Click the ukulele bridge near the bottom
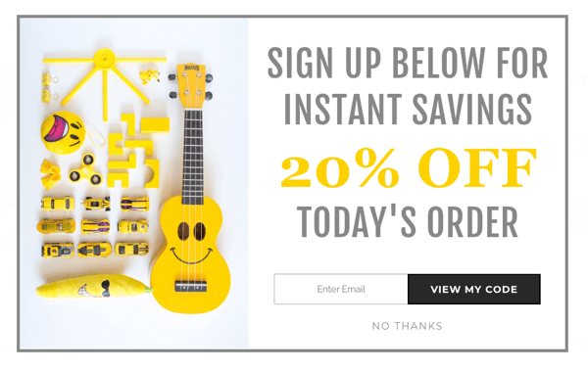Screen dimensions: 588x372 click(190, 286)
